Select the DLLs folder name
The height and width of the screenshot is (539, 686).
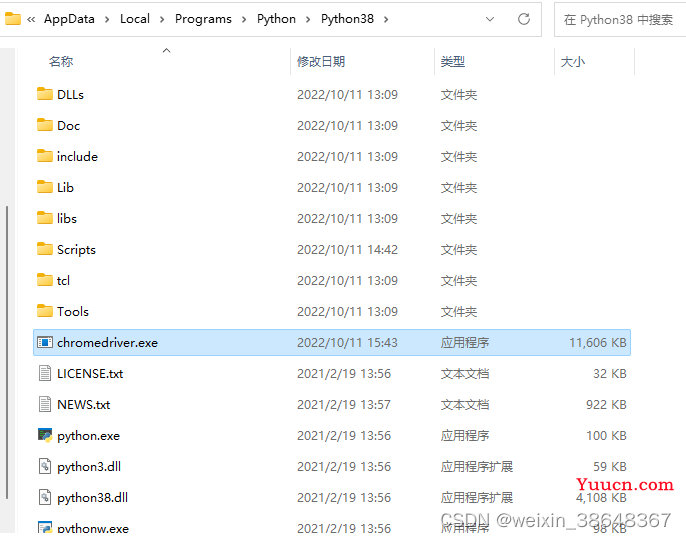point(70,94)
